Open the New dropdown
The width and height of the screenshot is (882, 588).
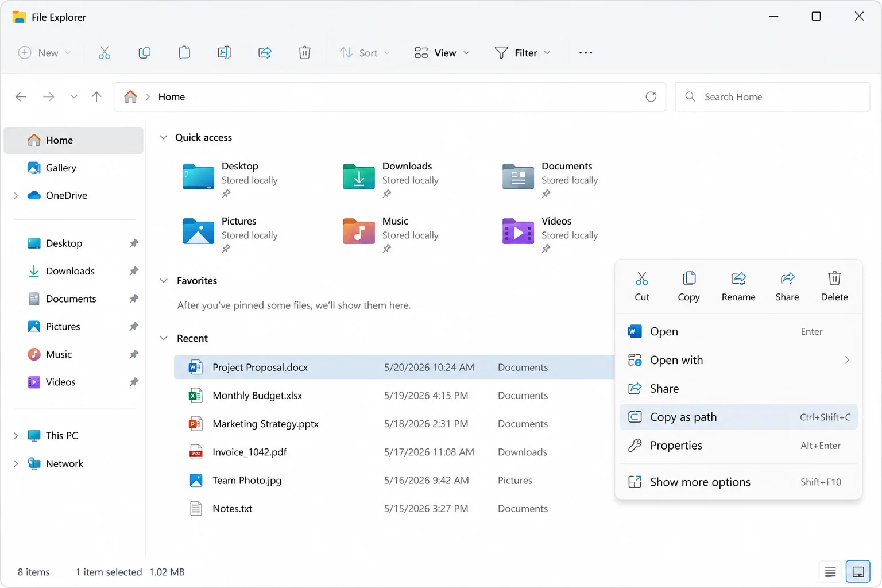(45, 53)
